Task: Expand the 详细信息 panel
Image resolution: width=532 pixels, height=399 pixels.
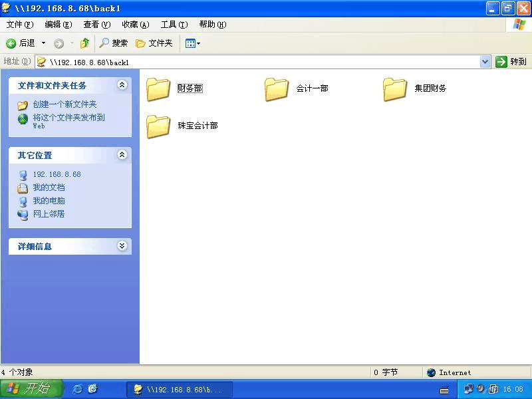Action: tap(122, 246)
